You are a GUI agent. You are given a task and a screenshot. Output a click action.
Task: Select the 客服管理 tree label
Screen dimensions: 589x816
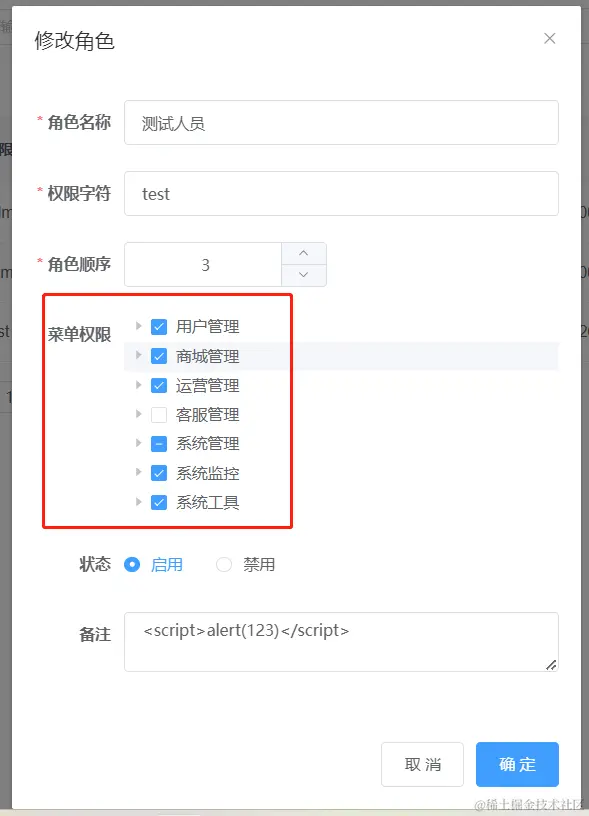pyautogui.click(x=208, y=415)
